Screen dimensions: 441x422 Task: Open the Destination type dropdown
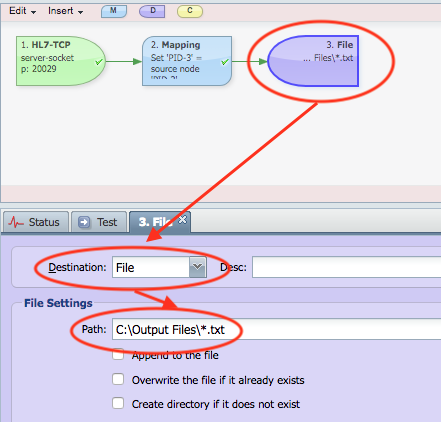198,267
